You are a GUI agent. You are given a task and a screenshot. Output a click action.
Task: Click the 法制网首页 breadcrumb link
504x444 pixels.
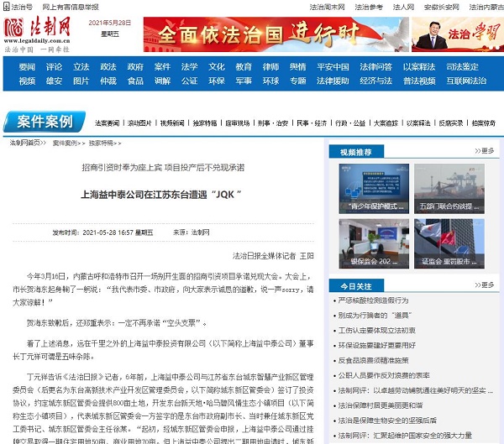(24, 143)
